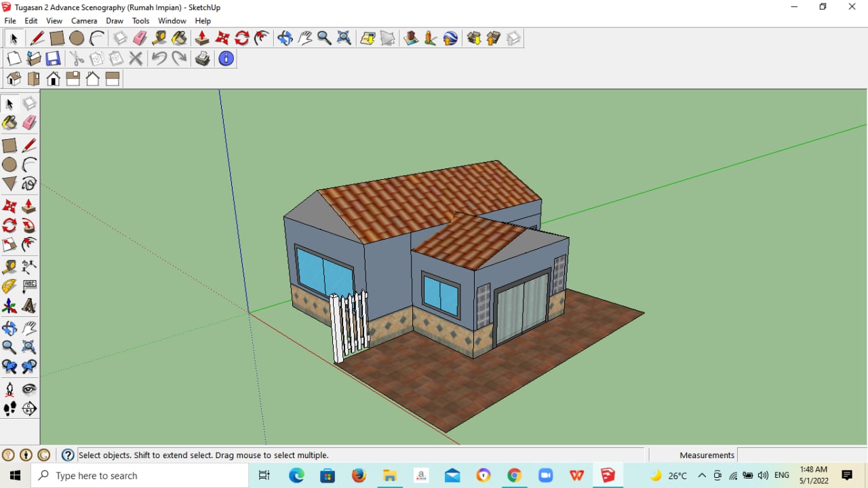Viewport: 868px width, 488px height.
Task: Activate the Protractor tool
Action: coord(9,286)
